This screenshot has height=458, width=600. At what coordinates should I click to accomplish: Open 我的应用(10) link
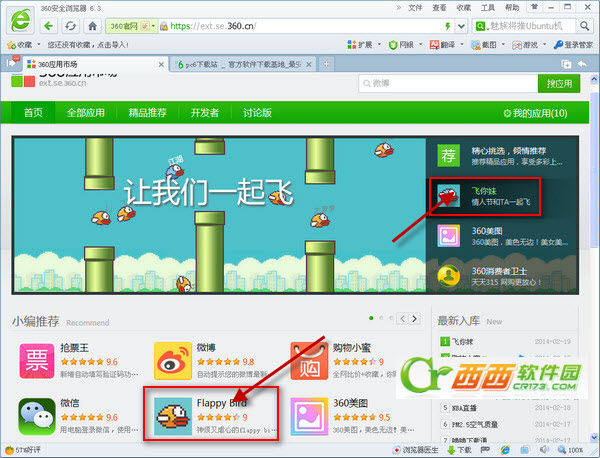pos(535,113)
